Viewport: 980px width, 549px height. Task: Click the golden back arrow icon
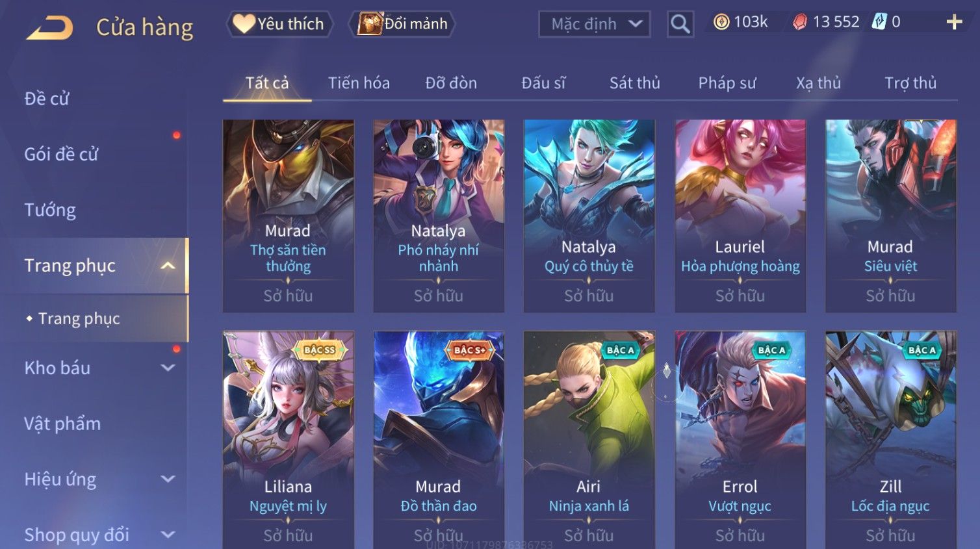pyautogui.click(x=49, y=28)
